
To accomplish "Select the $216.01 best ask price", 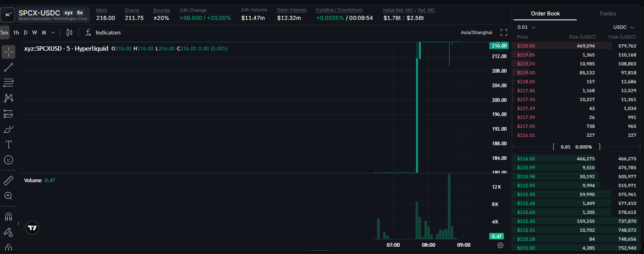I will point(526,135).
